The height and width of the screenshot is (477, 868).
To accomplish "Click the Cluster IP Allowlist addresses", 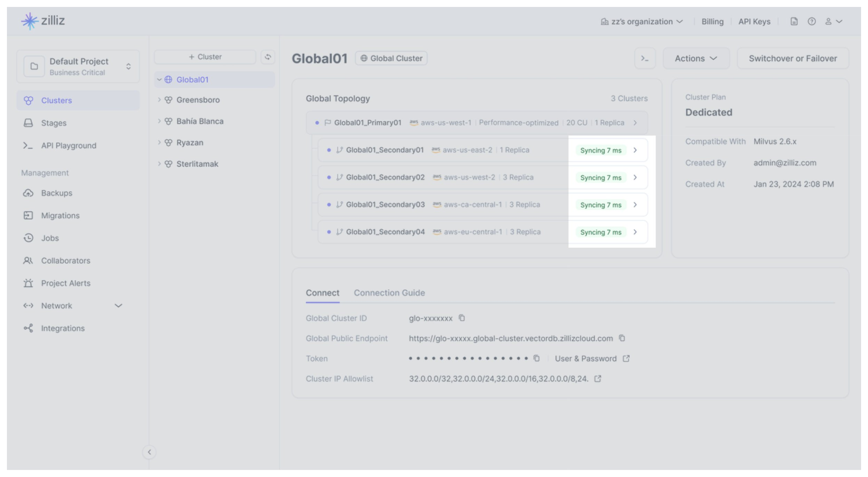I will [498, 378].
